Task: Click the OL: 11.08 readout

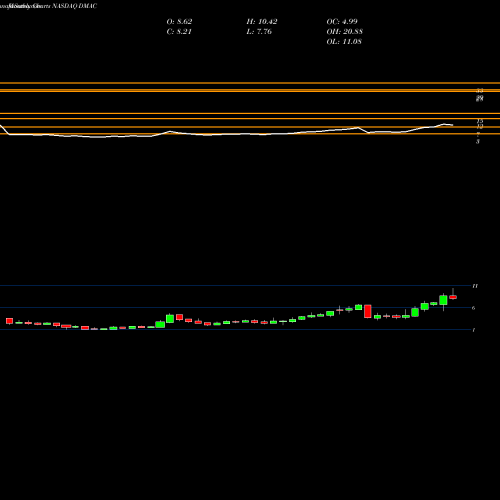Action: click(x=344, y=42)
